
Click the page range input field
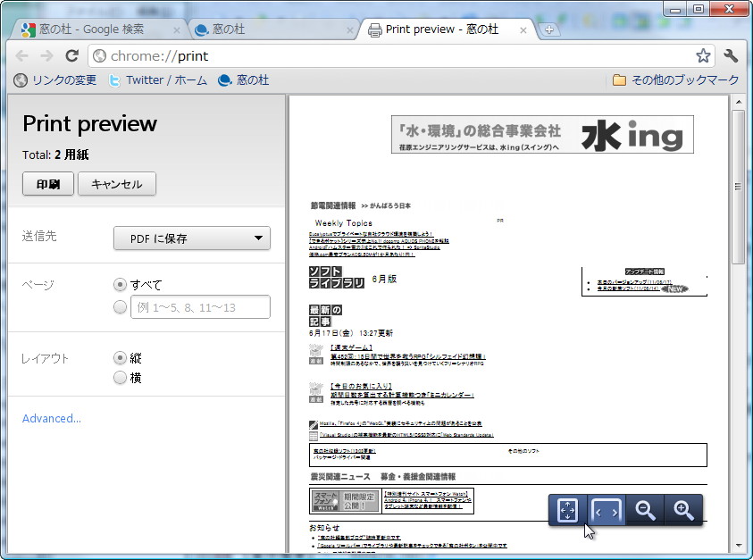pos(200,307)
